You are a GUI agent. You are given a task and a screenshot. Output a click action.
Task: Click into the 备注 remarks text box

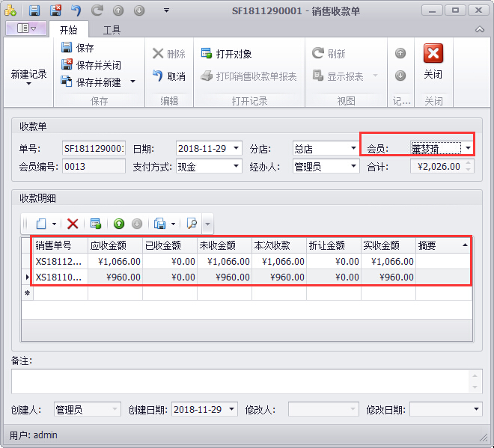pos(241,381)
